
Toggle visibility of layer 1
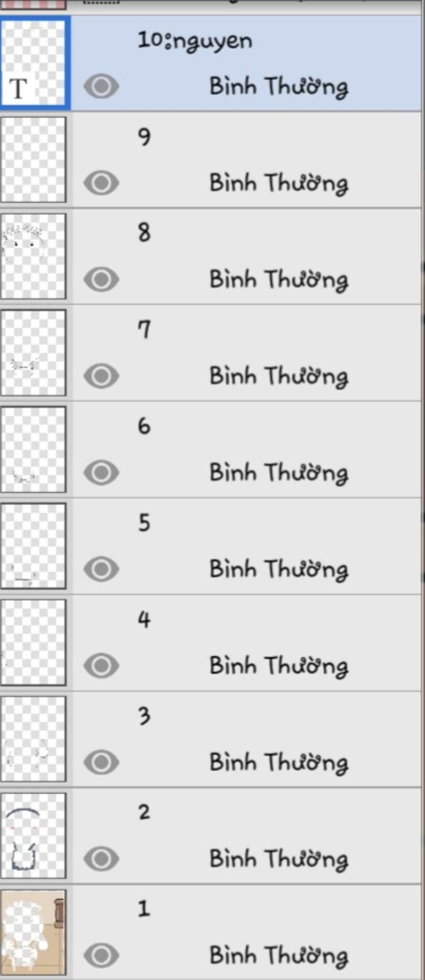(x=101, y=955)
